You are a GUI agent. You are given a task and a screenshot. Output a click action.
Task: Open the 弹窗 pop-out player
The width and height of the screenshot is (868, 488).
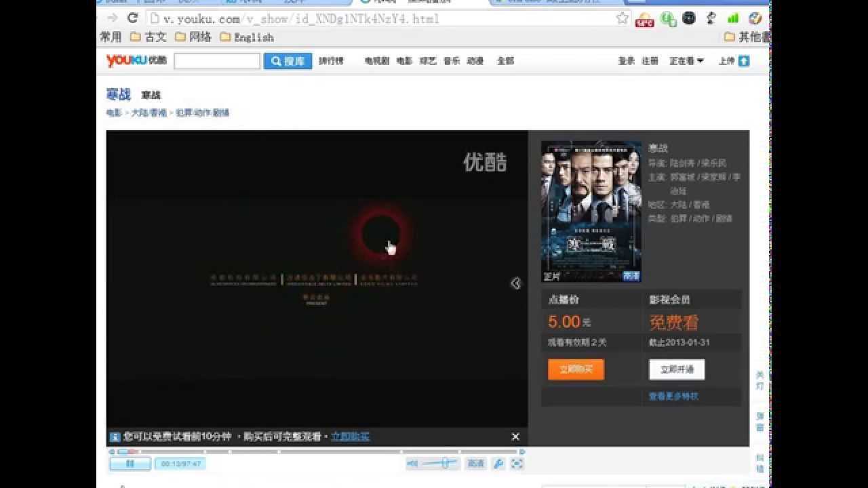coord(760,422)
